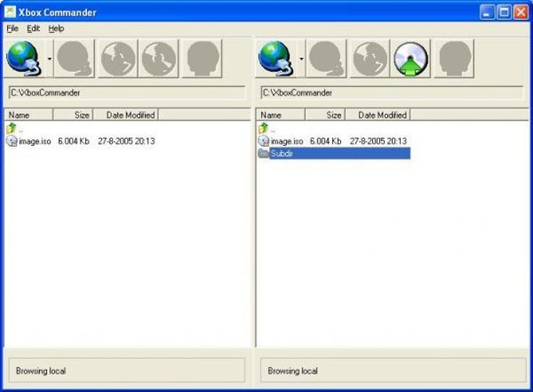Sort left pane by Name column

click(28, 115)
